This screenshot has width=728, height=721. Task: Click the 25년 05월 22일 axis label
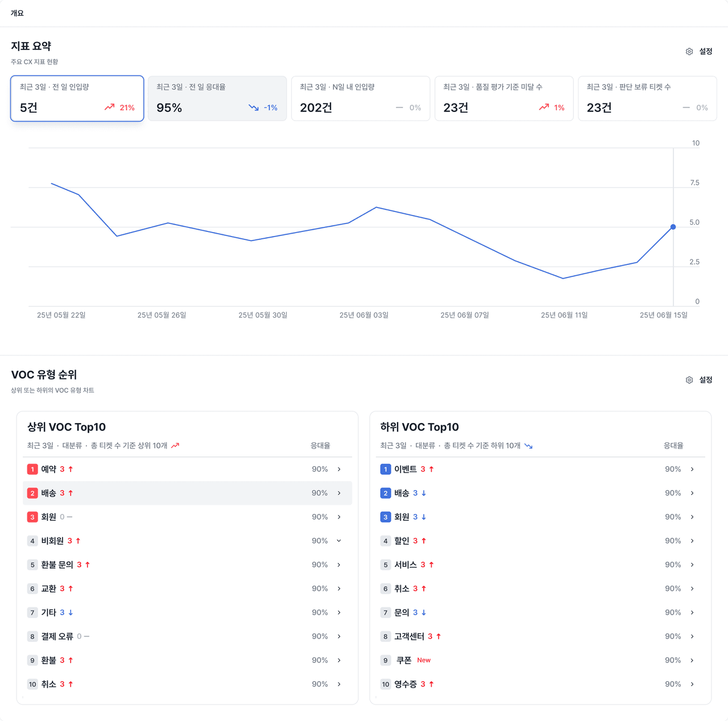point(61,315)
